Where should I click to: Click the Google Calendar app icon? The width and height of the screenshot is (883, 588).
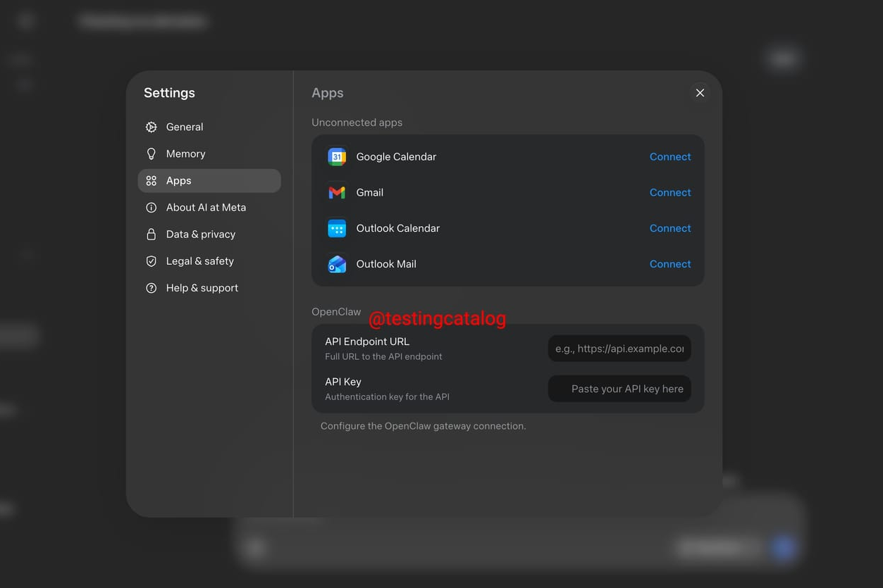(337, 156)
